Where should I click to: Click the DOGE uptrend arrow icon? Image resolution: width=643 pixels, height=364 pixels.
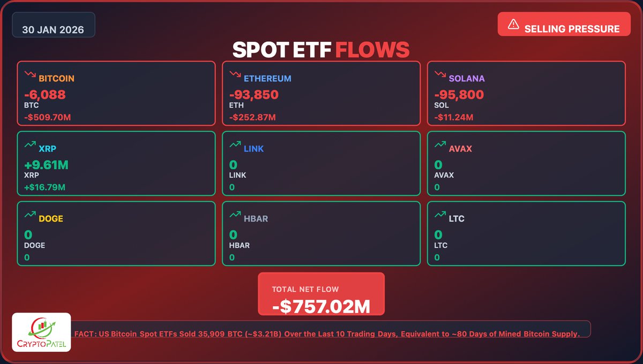(x=29, y=215)
